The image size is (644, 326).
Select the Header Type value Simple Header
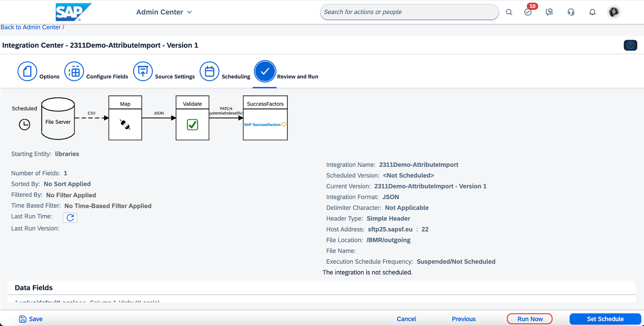pyautogui.click(x=388, y=218)
